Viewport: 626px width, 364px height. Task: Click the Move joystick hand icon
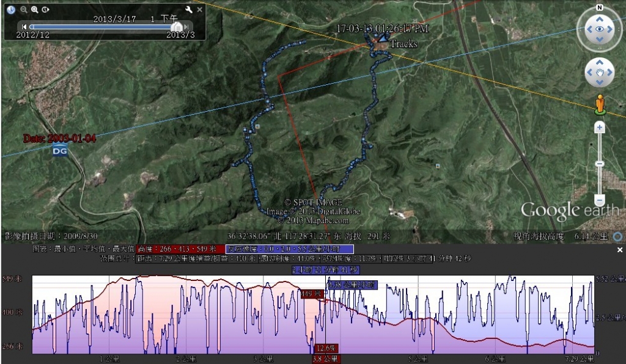point(600,73)
